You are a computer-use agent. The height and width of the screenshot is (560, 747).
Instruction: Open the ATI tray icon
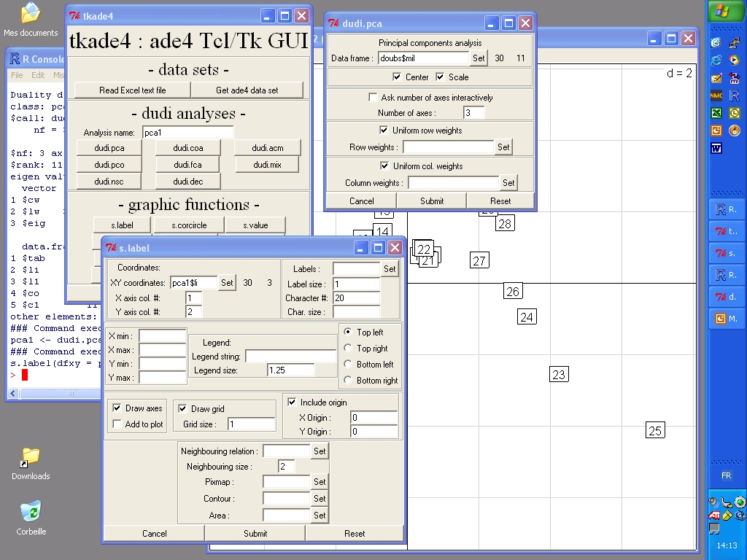714,515
